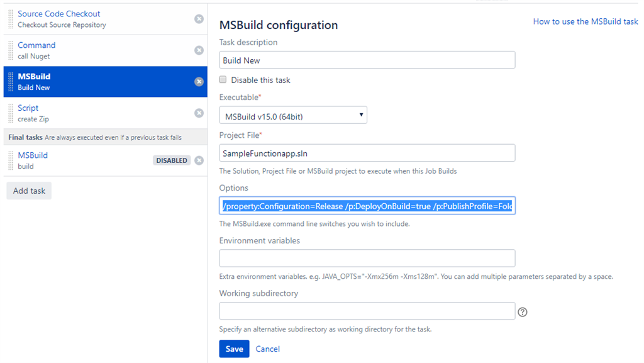Click the Task description field containing Build New
Image resolution: width=644 pixels, height=363 pixels.
(367, 60)
